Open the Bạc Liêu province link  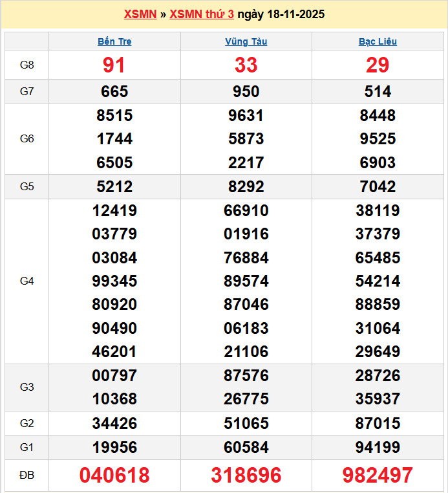tap(378, 41)
